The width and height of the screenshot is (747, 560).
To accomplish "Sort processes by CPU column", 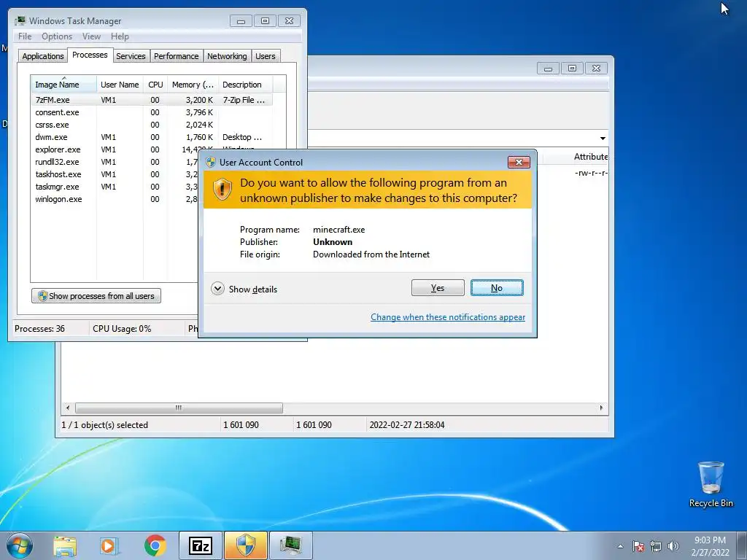I will coord(155,85).
